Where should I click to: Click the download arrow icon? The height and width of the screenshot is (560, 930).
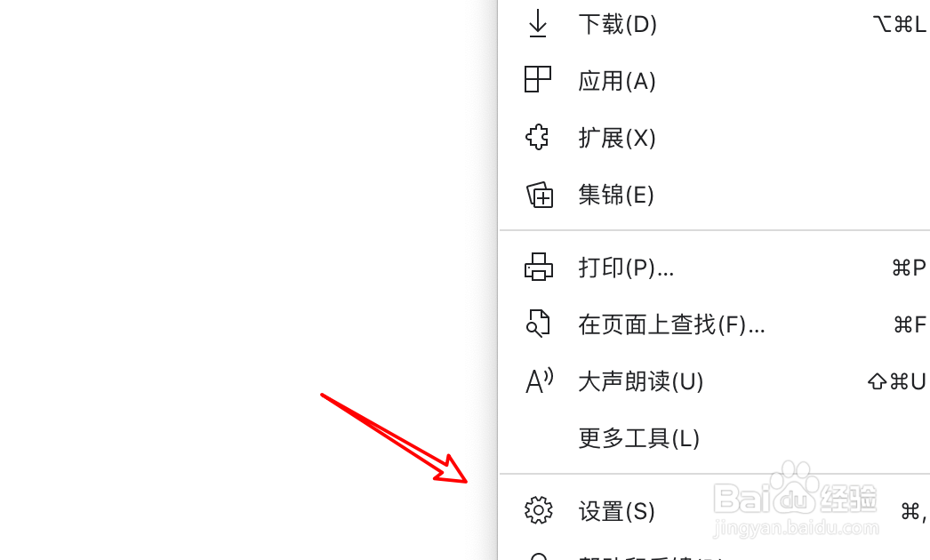point(538,24)
